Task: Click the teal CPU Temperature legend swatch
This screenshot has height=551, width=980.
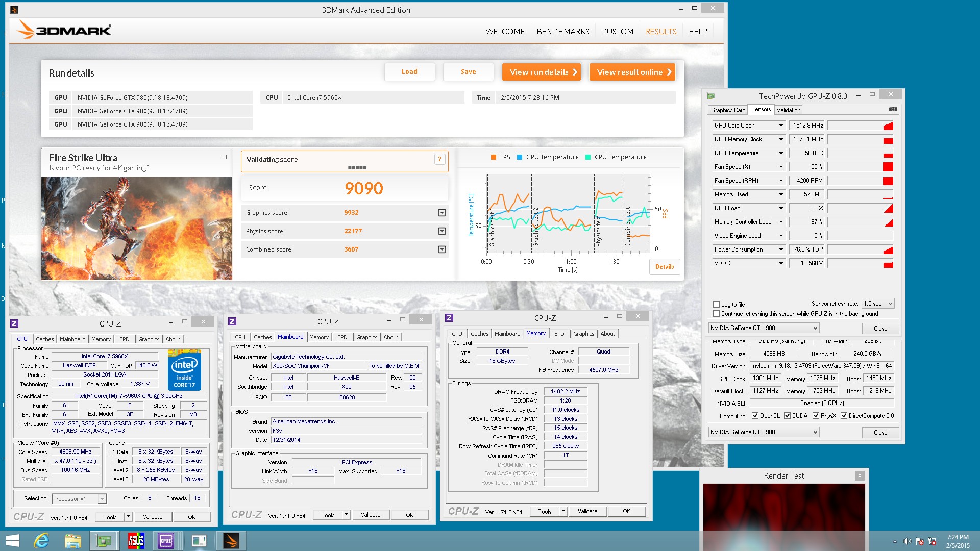Action: [x=588, y=157]
